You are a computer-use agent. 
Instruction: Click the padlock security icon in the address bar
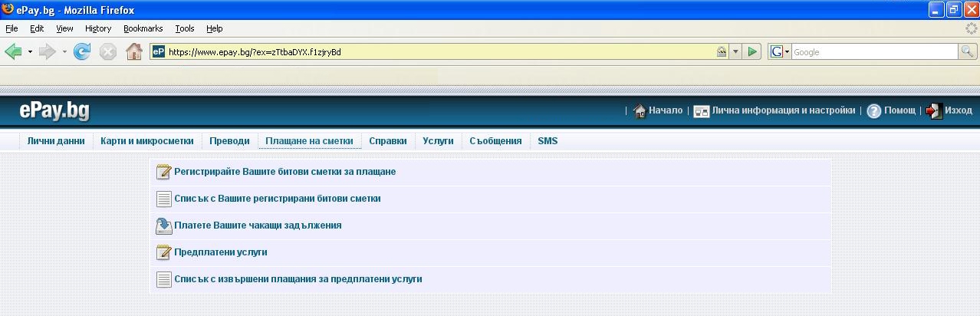tap(722, 51)
